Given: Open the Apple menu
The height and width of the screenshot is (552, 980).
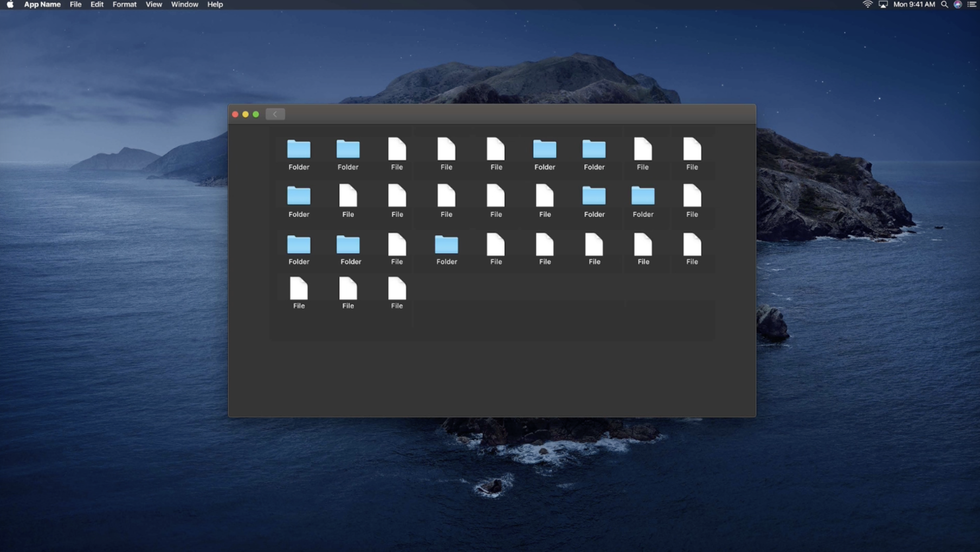Looking at the screenshot, I should 10,4.
